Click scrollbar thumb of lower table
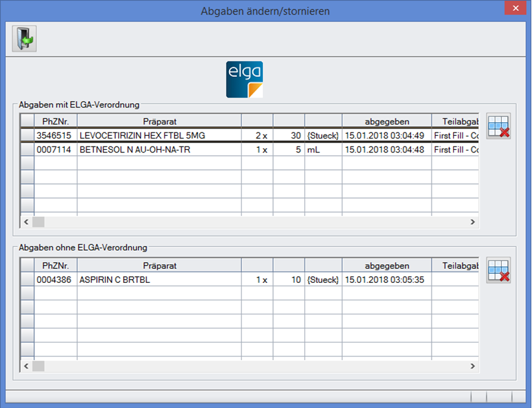532x408 pixels. [x=38, y=366]
